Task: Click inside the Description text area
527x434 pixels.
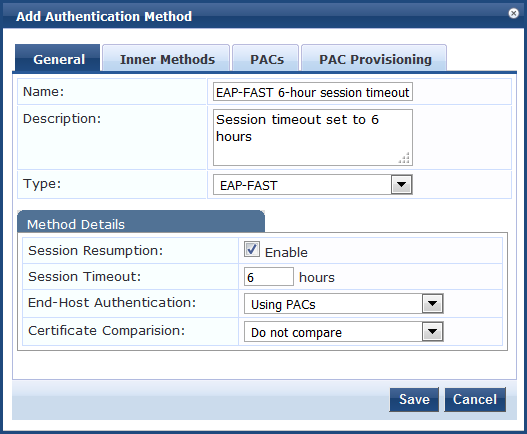Action: pyautogui.click(x=313, y=137)
